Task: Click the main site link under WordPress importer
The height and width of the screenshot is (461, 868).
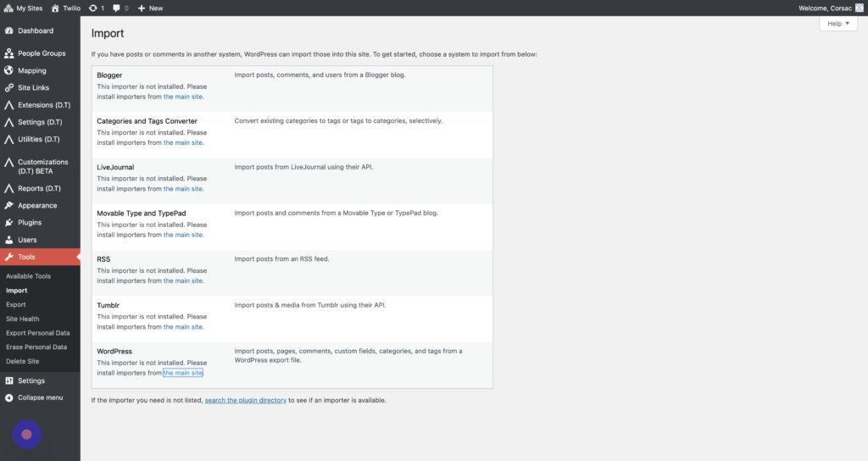Action: [182, 373]
